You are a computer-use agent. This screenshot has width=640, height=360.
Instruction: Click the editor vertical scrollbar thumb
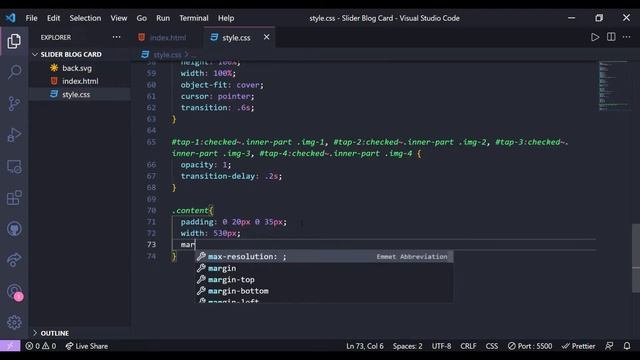coord(636,258)
